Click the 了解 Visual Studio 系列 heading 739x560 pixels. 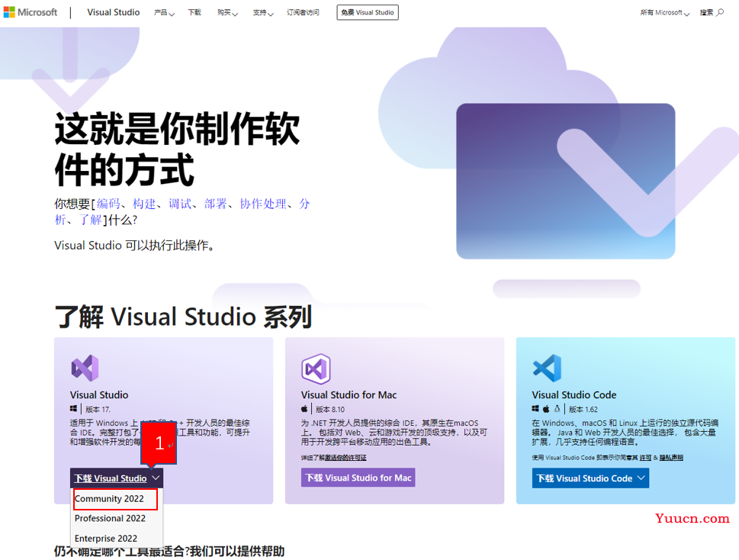[x=183, y=317]
